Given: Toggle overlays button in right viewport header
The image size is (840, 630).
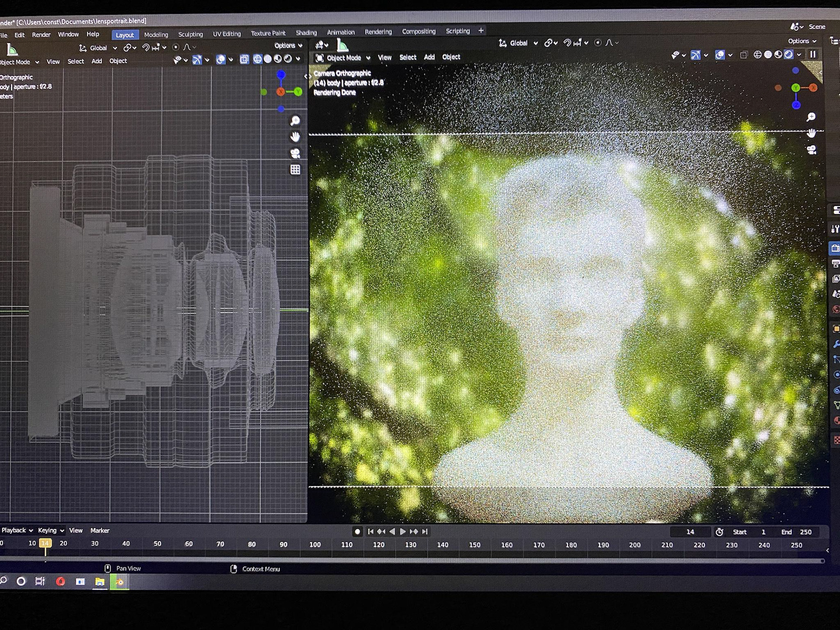Looking at the screenshot, I should coord(720,55).
